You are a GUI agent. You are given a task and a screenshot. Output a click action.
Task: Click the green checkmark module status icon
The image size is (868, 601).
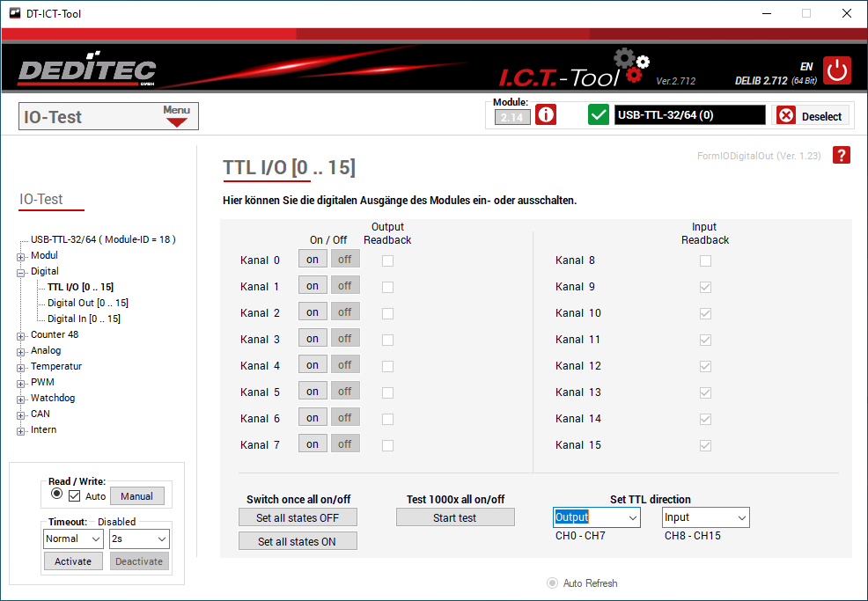(x=599, y=115)
